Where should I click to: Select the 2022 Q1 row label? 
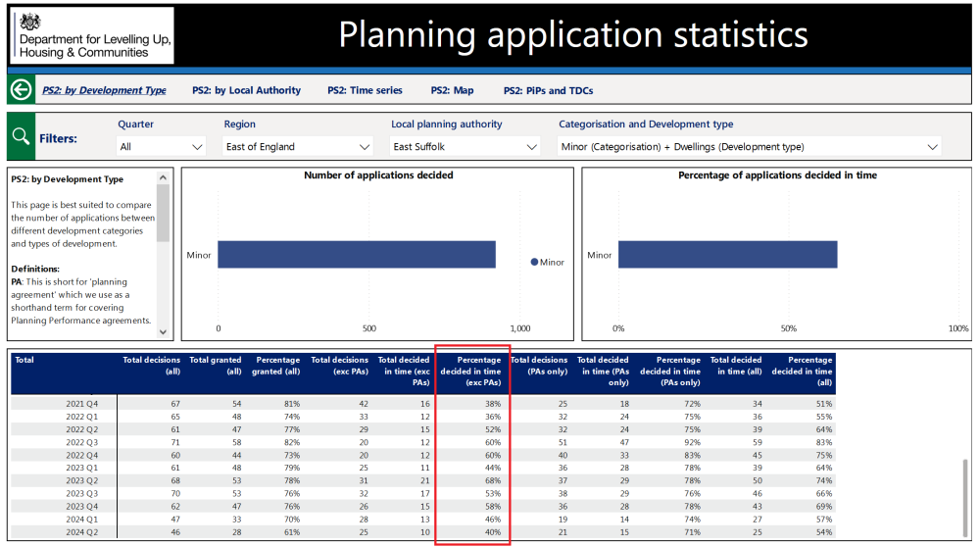[x=82, y=417]
